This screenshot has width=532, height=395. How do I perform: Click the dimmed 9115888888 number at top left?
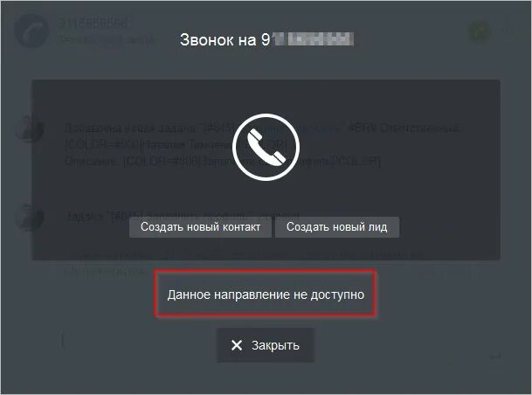pyautogui.click(x=93, y=24)
